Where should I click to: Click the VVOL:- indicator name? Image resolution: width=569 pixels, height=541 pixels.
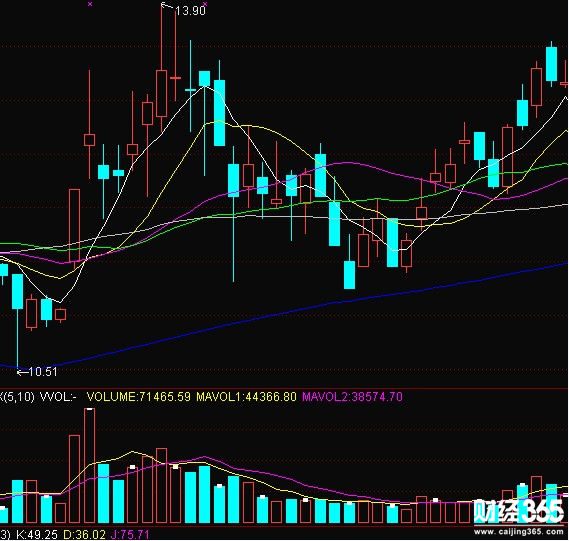point(58,397)
